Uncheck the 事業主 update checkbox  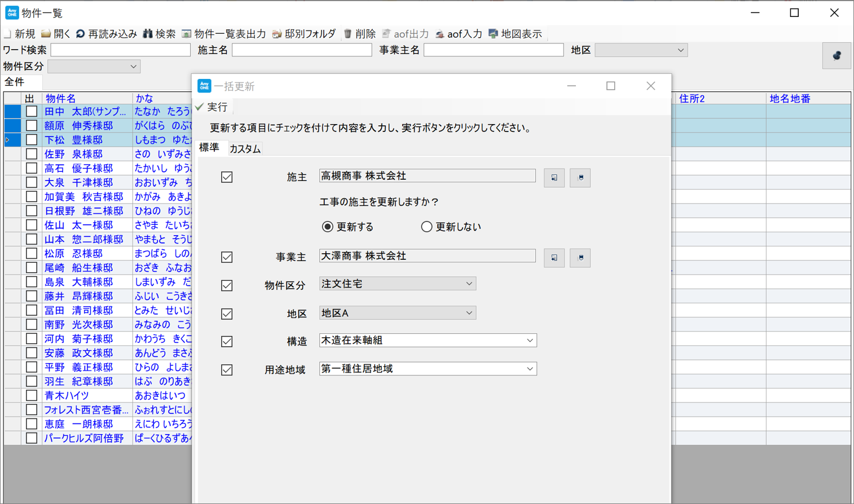227,257
